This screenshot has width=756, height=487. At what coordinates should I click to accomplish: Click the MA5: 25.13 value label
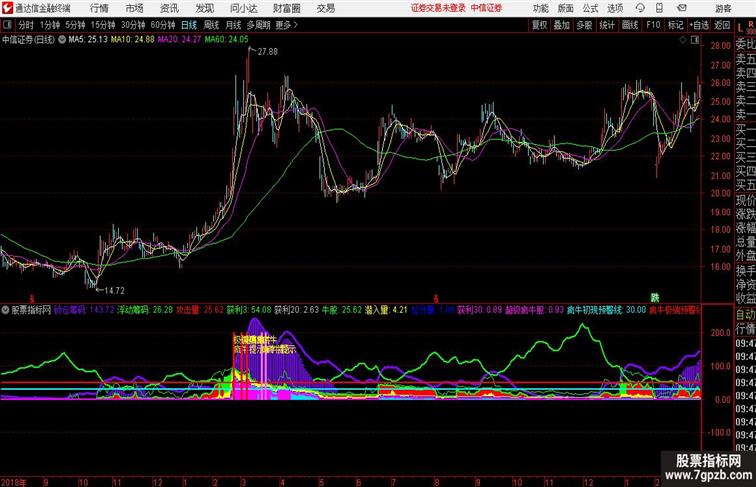point(88,40)
